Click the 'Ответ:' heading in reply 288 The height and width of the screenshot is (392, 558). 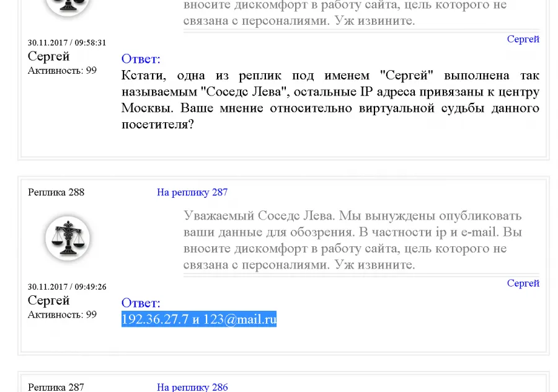pos(141,303)
